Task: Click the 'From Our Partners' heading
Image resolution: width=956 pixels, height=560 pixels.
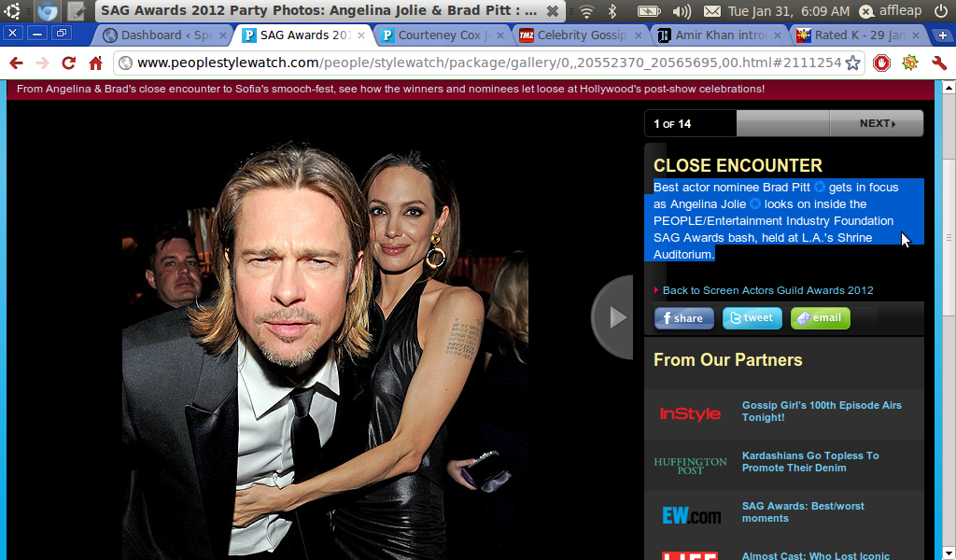Action: tap(728, 359)
